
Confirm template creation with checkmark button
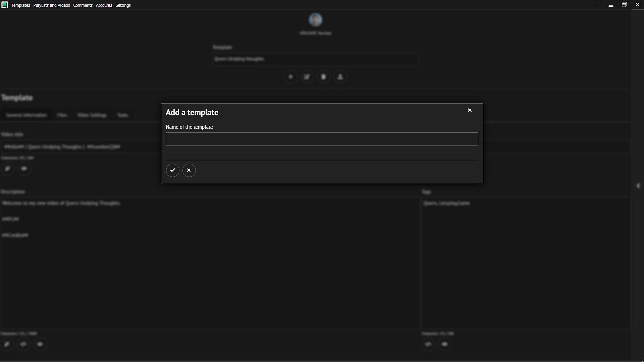[172, 170]
